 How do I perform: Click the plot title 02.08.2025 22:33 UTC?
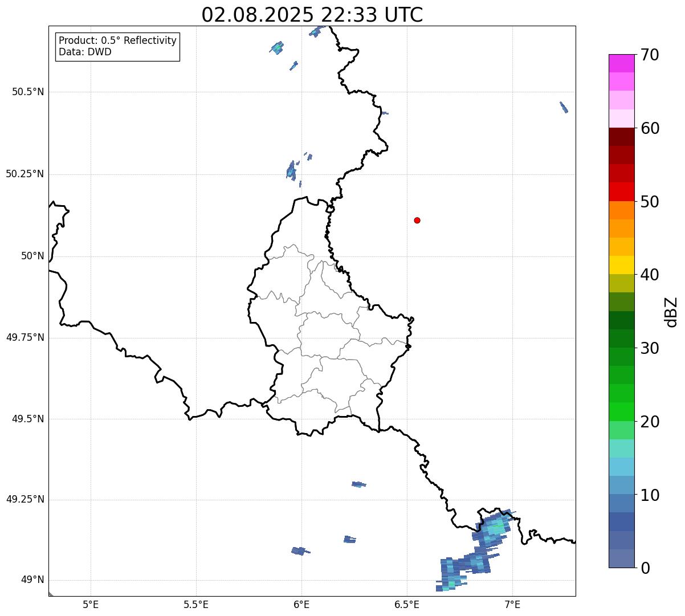point(312,15)
